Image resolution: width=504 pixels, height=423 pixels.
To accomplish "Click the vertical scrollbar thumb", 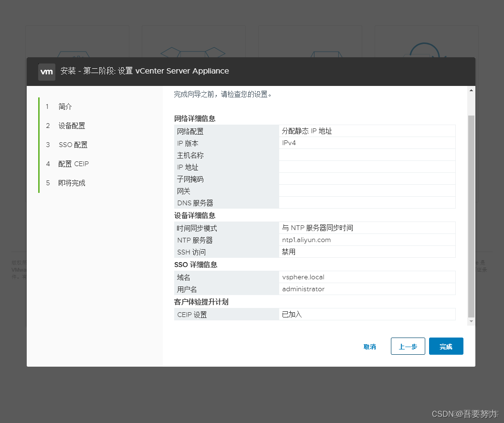I will (x=471, y=216).
